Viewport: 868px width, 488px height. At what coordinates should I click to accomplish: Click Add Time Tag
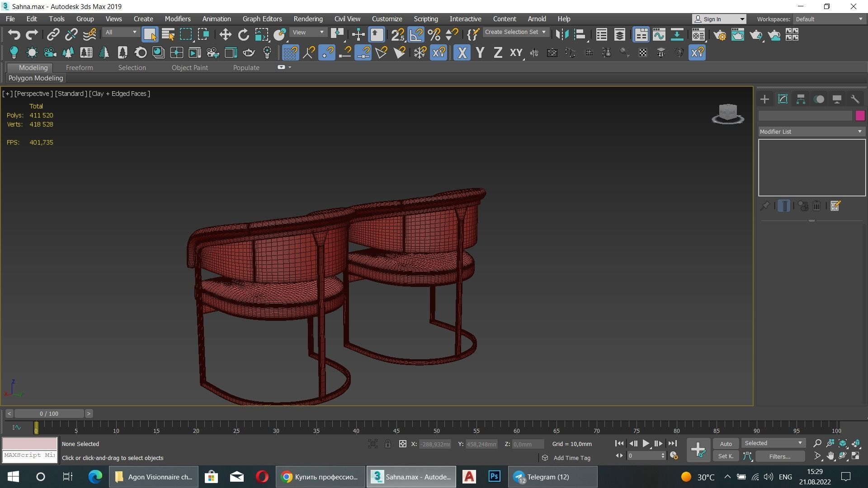click(x=571, y=458)
